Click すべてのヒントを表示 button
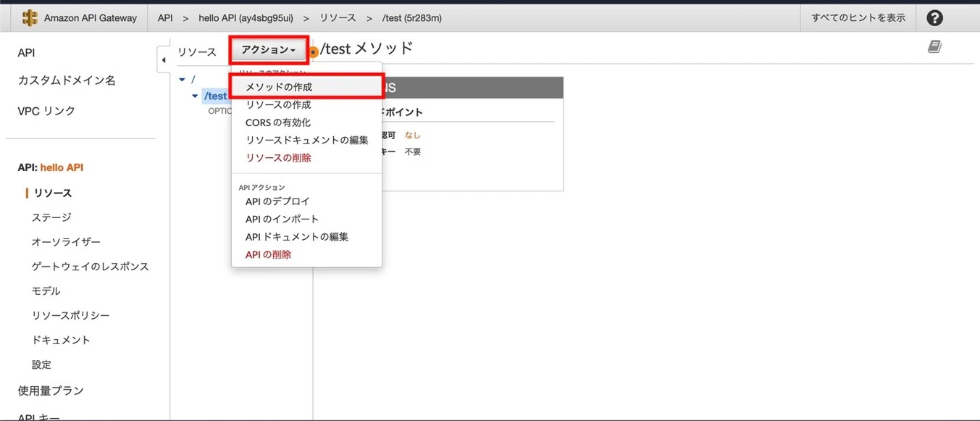The height and width of the screenshot is (421, 980). point(858,18)
